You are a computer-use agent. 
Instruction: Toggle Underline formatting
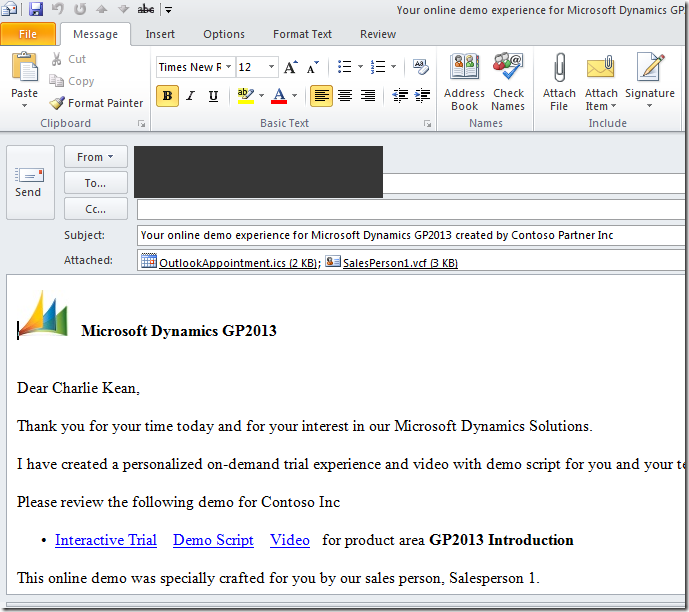click(x=213, y=96)
